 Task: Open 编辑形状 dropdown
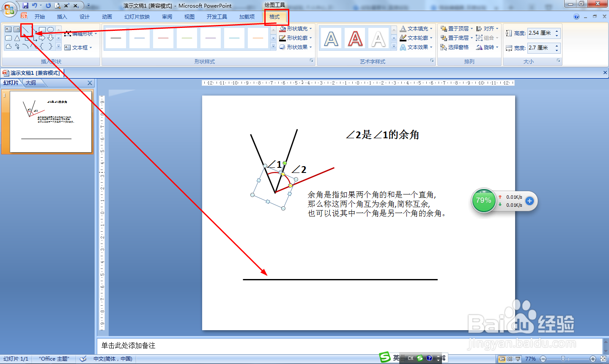click(x=80, y=33)
